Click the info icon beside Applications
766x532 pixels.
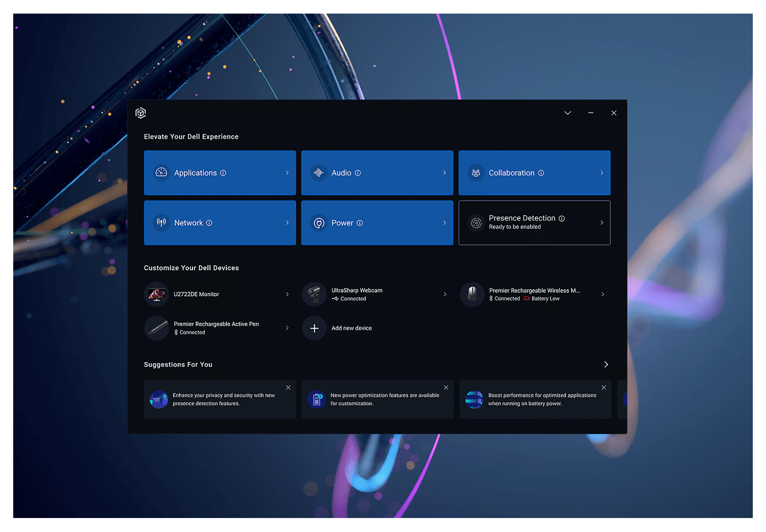coord(223,173)
